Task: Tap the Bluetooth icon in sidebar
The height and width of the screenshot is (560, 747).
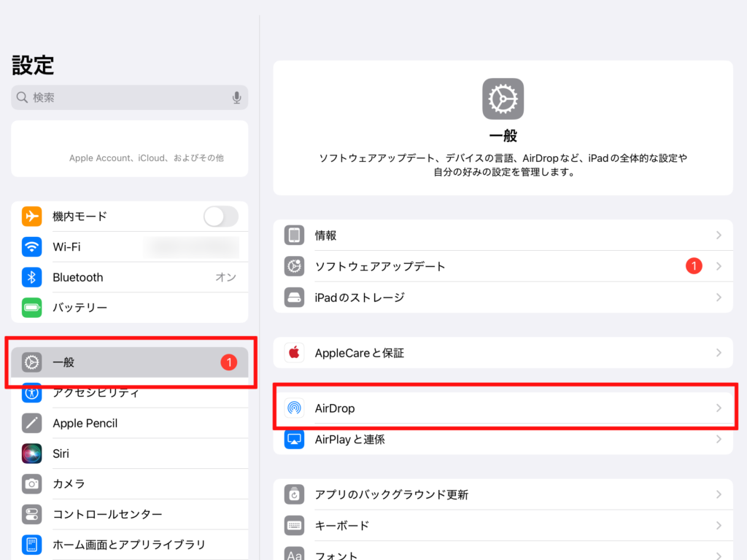Action: [x=32, y=277]
